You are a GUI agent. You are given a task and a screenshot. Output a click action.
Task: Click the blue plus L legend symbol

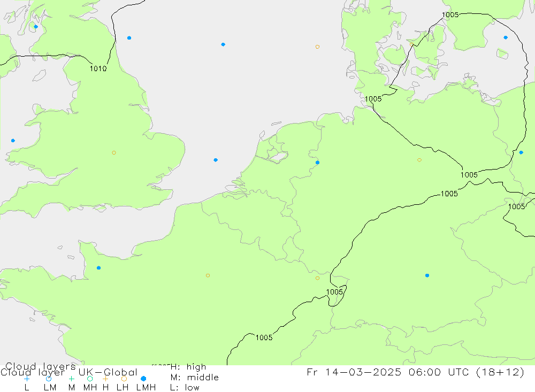pyautogui.click(x=27, y=379)
